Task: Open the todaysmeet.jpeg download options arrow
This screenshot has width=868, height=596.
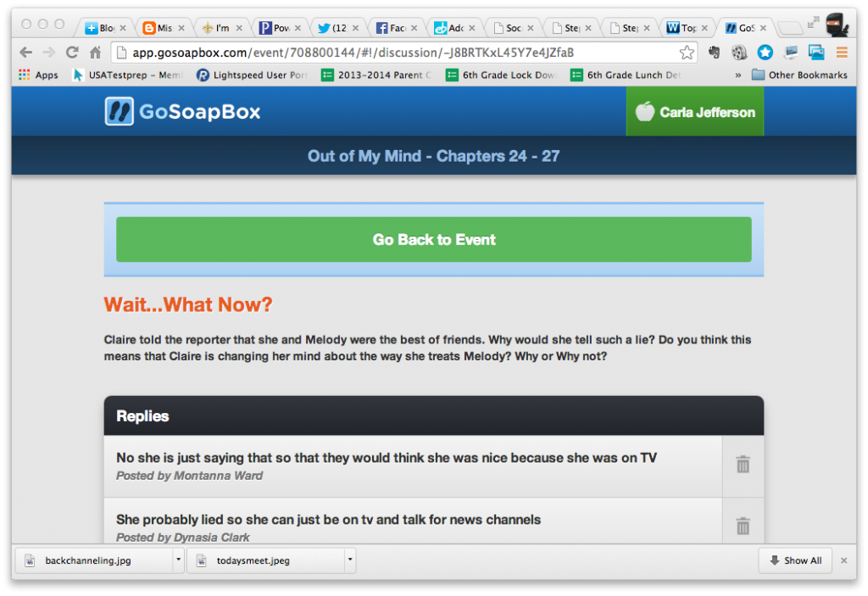Action: pyautogui.click(x=350, y=560)
